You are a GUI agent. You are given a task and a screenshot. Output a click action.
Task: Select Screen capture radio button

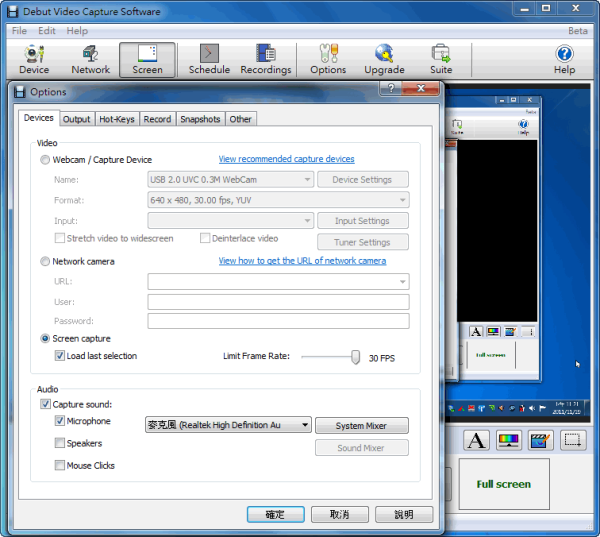[45, 339]
